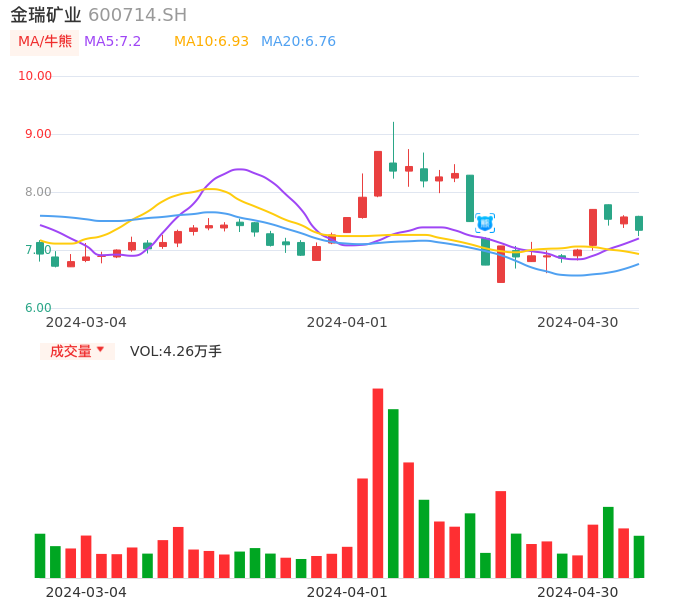Click 2024-03-04 date under the price chart

(x=86, y=322)
